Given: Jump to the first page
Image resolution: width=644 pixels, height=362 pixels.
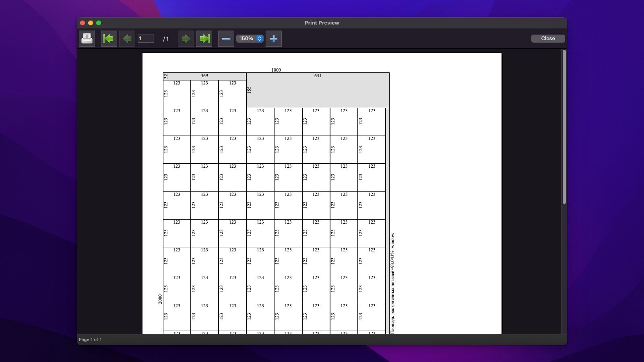Looking at the screenshot, I should tap(109, 39).
